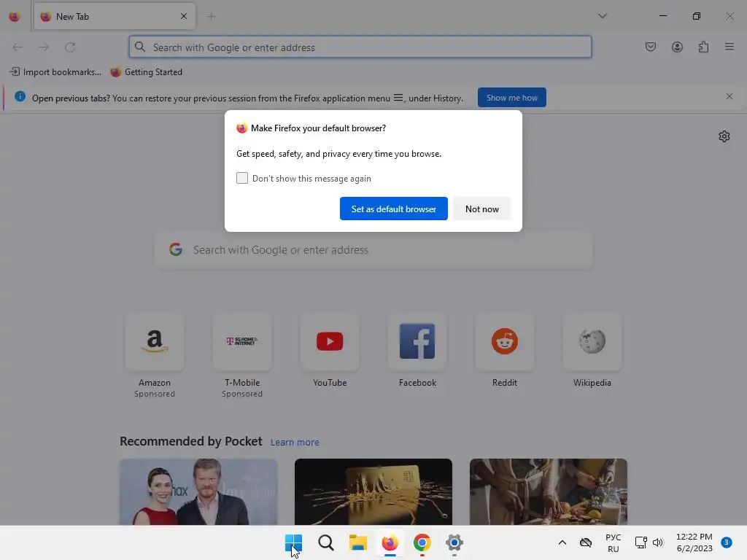Image resolution: width=747 pixels, height=560 pixels.
Task: Click Show me how button
Action: (x=511, y=98)
